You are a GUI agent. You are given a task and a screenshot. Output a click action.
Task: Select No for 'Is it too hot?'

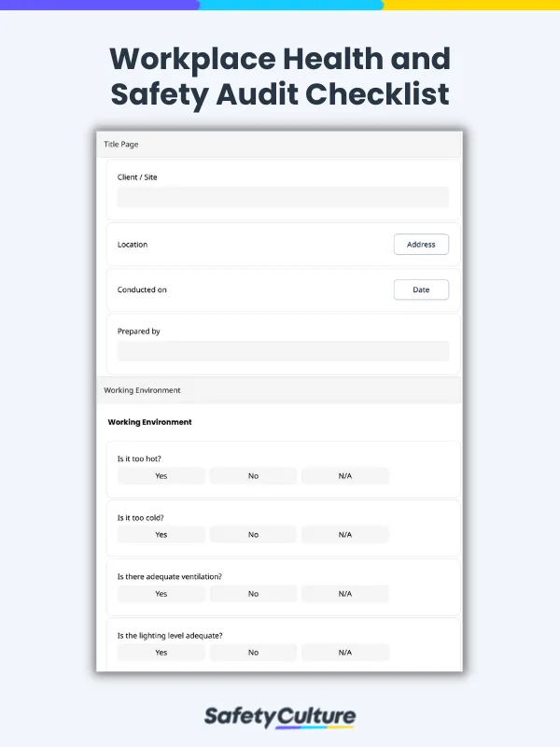coord(253,476)
